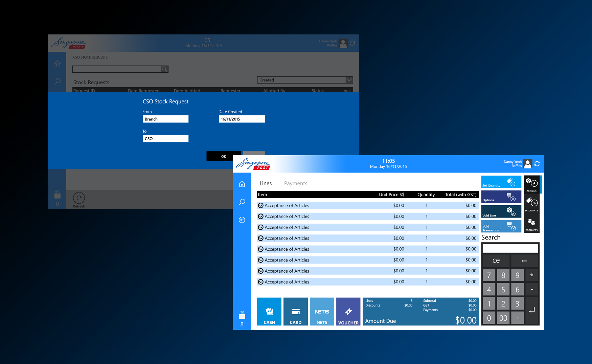Click the back arrow icon in the sidebar

click(x=242, y=220)
